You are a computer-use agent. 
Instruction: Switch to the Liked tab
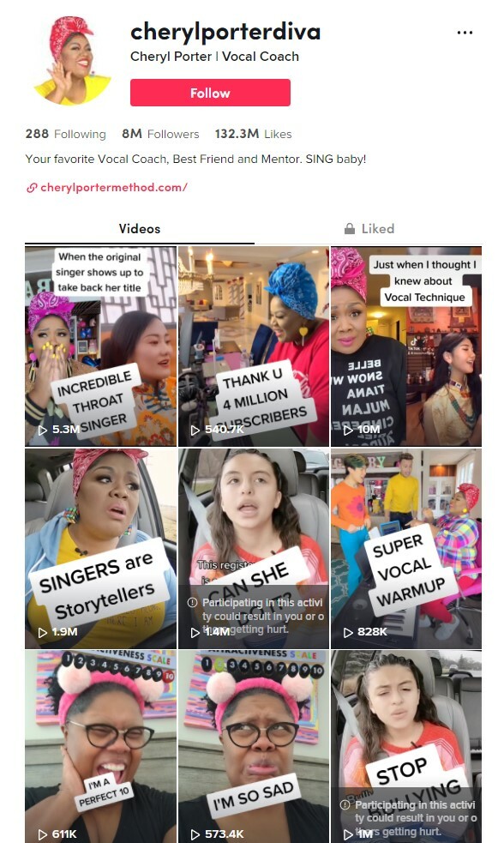tap(369, 228)
